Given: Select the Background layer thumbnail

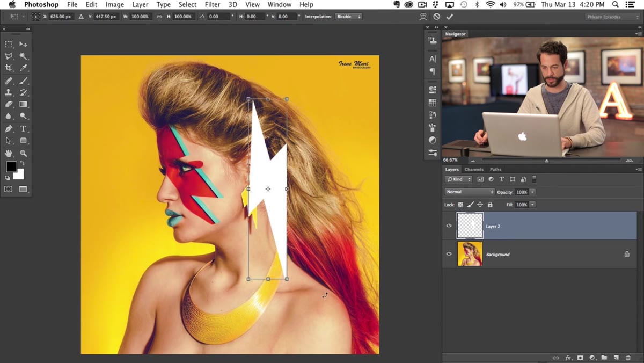Looking at the screenshot, I should click(470, 253).
